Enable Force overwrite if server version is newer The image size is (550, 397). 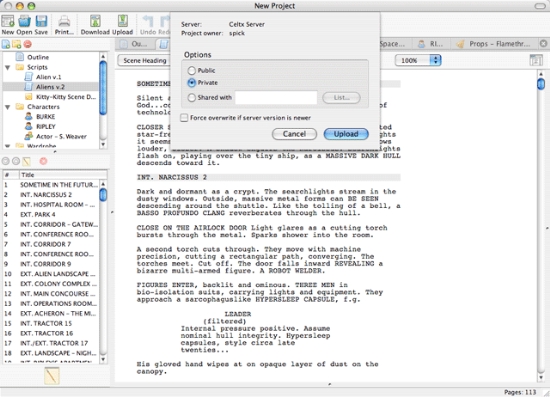[x=184, y=118]
